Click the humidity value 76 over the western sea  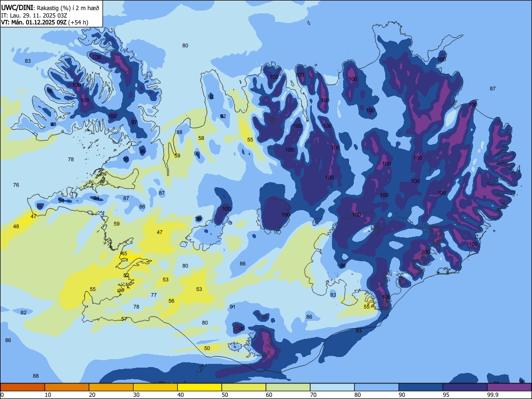tap(16, 185)
